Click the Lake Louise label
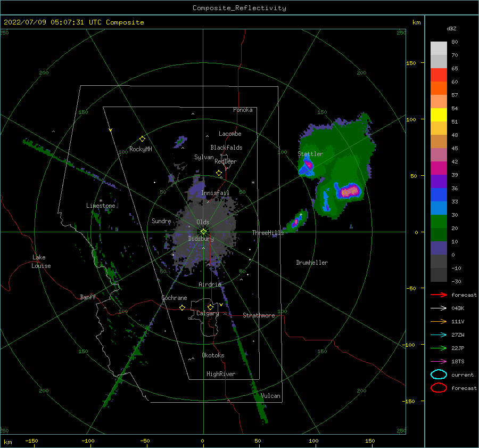 tap(41, 262)
